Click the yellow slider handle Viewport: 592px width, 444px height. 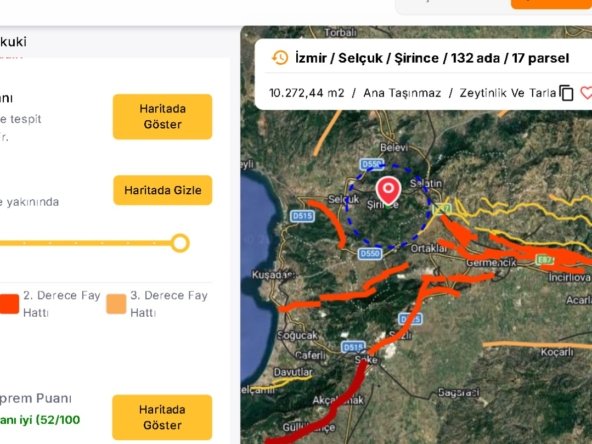(x=180, y=243)
